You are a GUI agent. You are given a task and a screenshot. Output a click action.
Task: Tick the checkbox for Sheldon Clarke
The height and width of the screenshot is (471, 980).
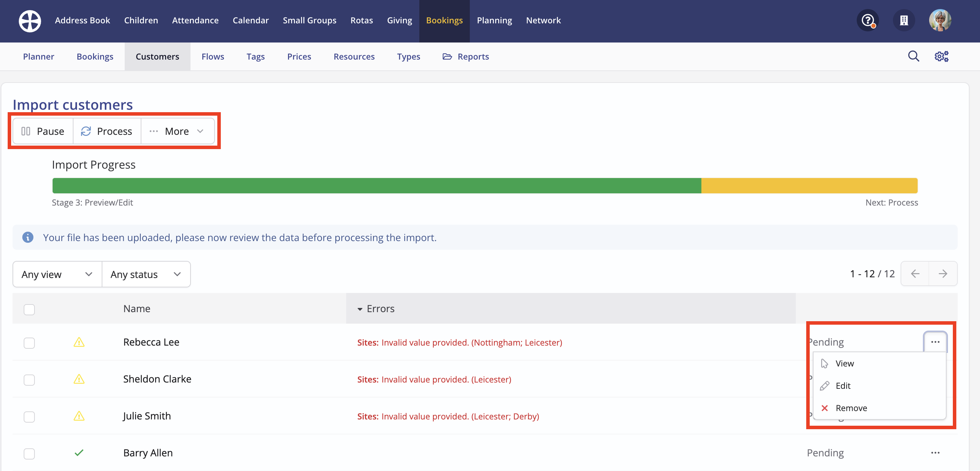point(29,380)
